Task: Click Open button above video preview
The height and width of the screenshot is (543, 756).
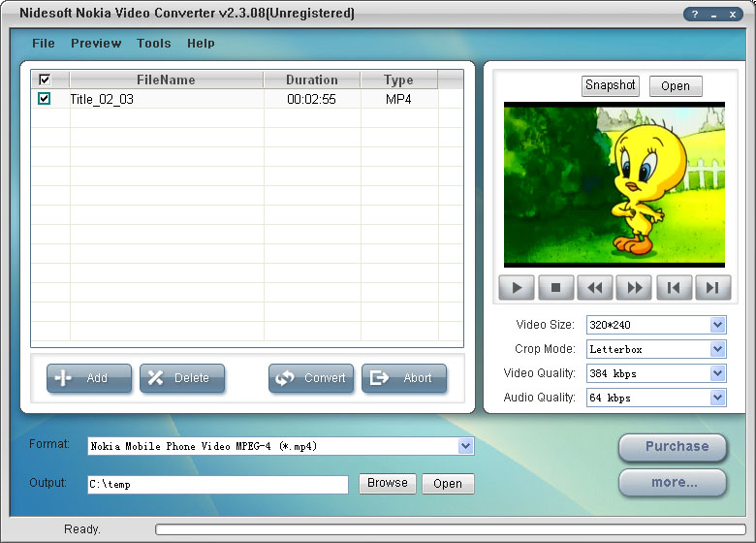Action: (x=676, y=86)
